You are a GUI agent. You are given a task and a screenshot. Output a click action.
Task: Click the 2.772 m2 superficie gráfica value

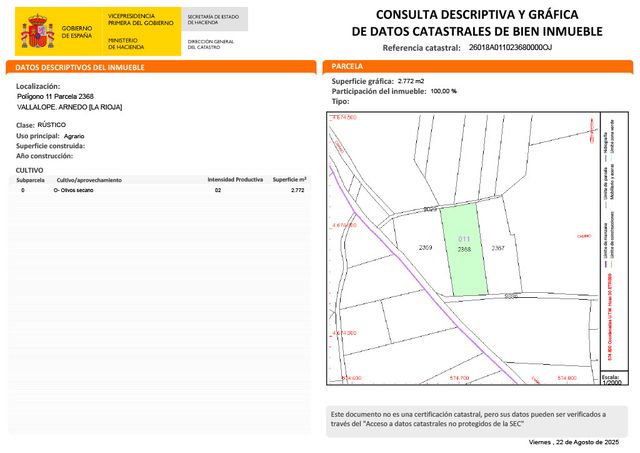(411, 80)
